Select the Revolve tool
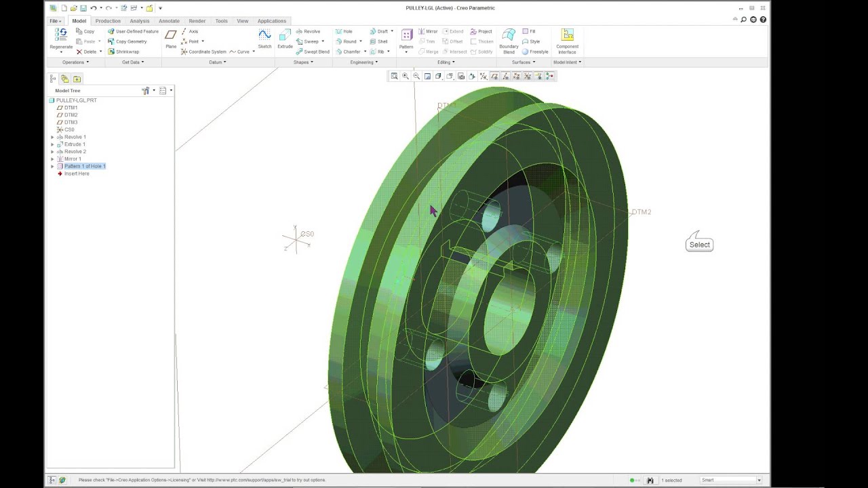The image size is (868, 488). click(x=308, y=31)
